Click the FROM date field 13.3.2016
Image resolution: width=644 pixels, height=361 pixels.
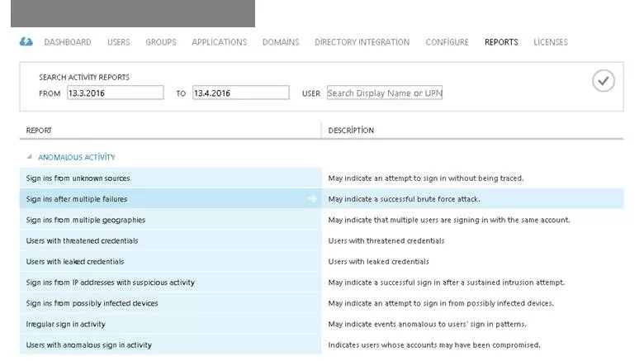click(116, 93)
